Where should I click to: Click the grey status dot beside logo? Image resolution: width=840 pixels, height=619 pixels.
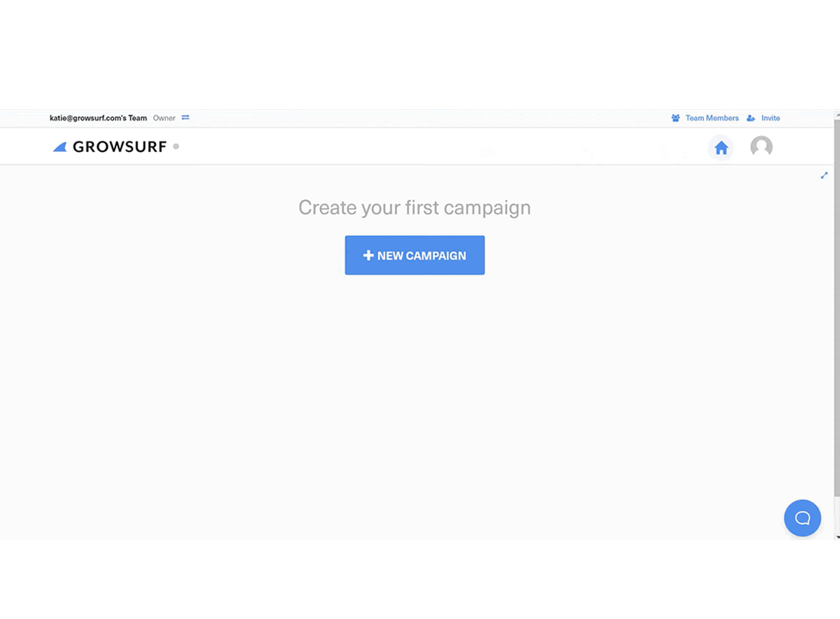(176, 146)
